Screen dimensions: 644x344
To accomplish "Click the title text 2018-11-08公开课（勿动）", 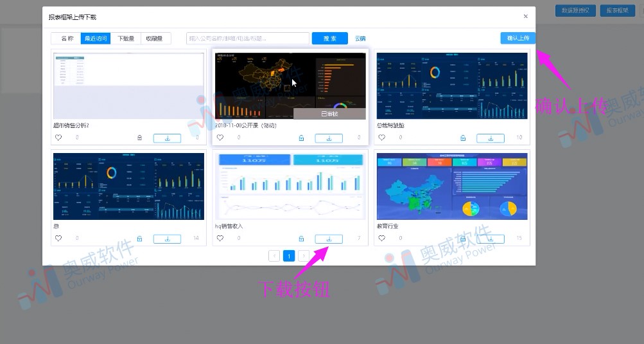I will [x=246, y=125].
